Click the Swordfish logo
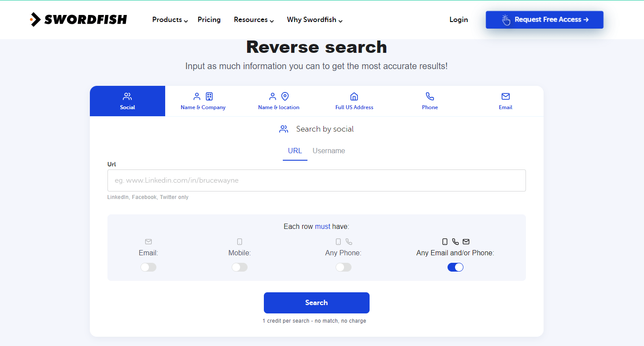Viewport: 644px width, 346px height. pos(78,19)
